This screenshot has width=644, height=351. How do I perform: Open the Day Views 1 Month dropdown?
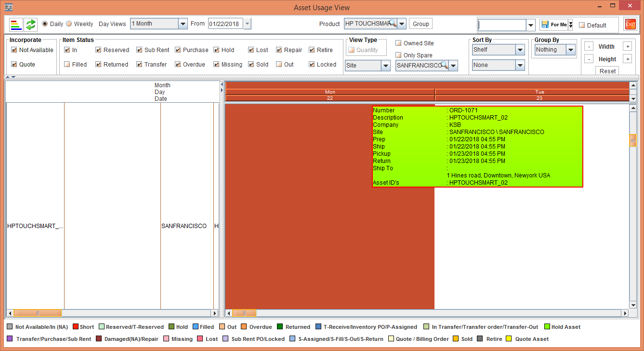(x=183, y=24)
